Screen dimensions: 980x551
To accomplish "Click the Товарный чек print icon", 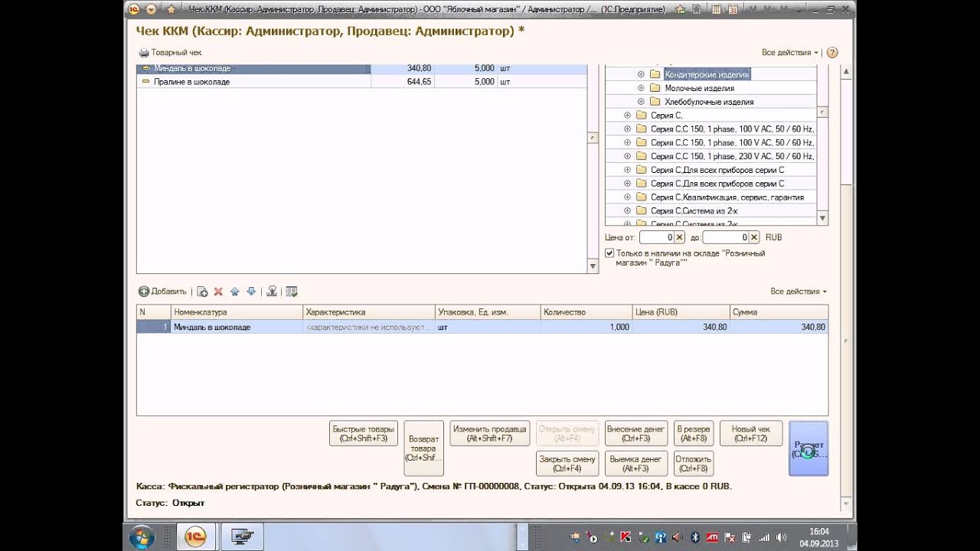I will click(x=143, y=53).
